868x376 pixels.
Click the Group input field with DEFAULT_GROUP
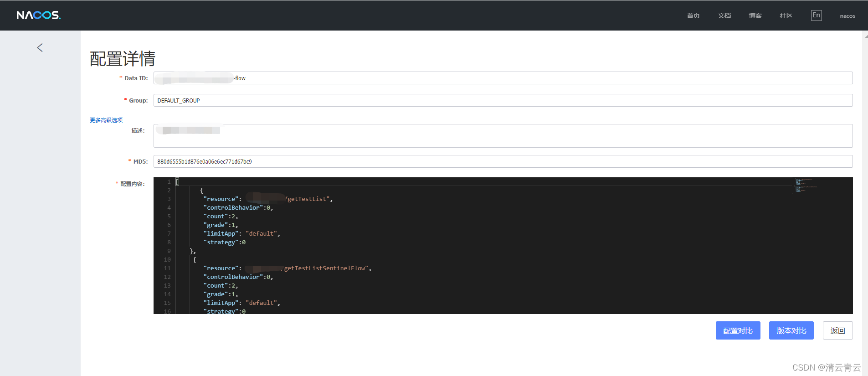point(503,100)
